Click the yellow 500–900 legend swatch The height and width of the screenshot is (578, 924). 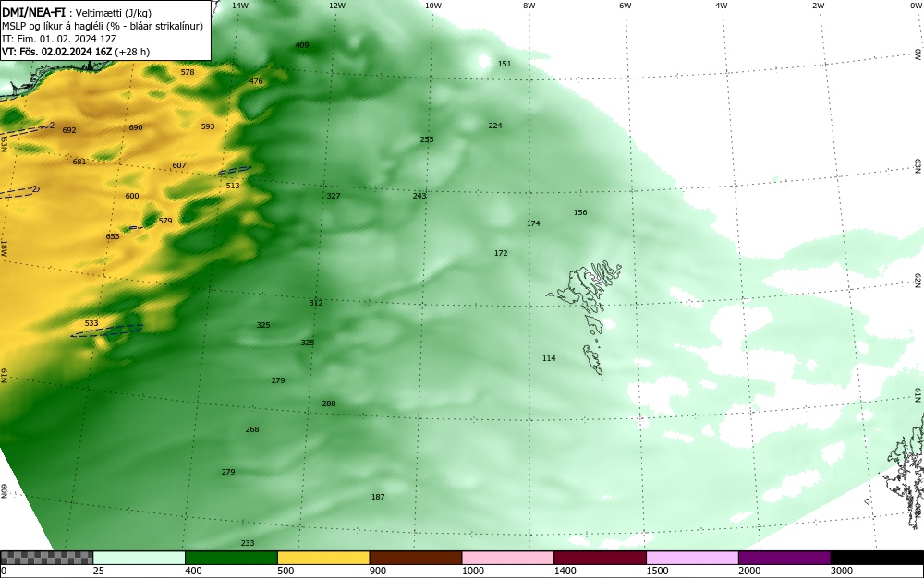(323, 558)
